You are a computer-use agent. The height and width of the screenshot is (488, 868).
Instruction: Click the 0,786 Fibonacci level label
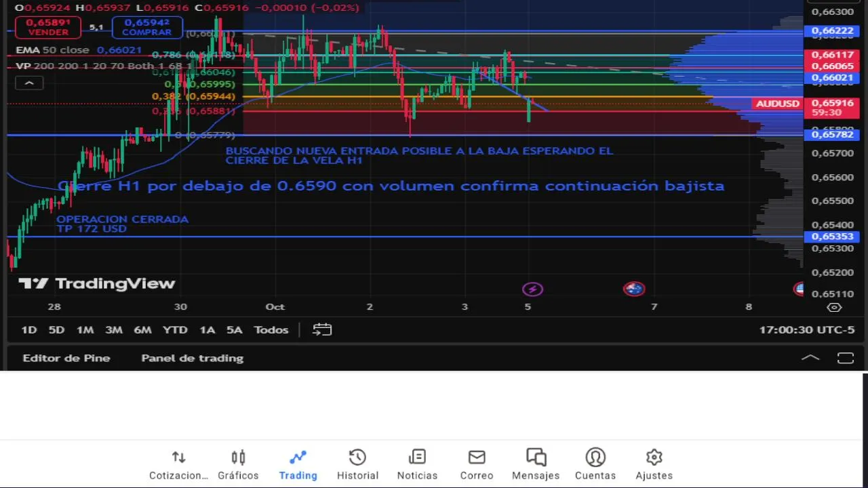pos(193,55)
